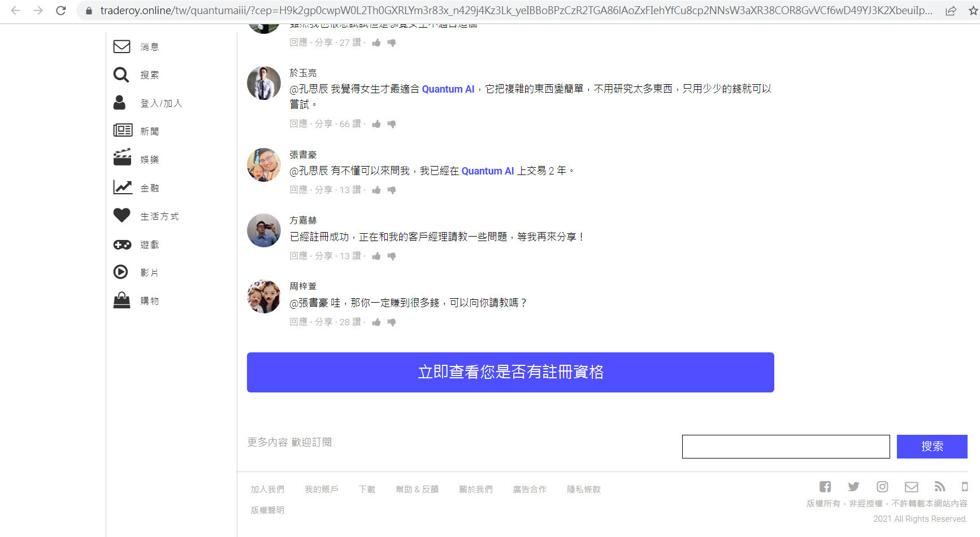Open the gamepad 遊戲 icon
980x537 pixels.
(122, 245)
